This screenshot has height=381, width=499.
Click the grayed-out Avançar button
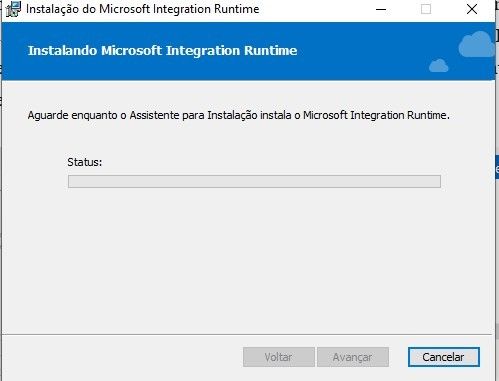point(353,357)
